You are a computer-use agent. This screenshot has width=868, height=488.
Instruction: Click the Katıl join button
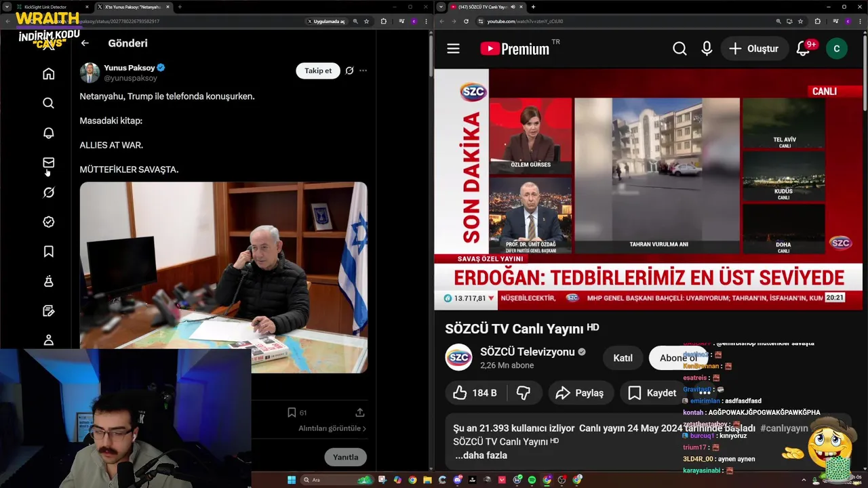pos(623,358)
